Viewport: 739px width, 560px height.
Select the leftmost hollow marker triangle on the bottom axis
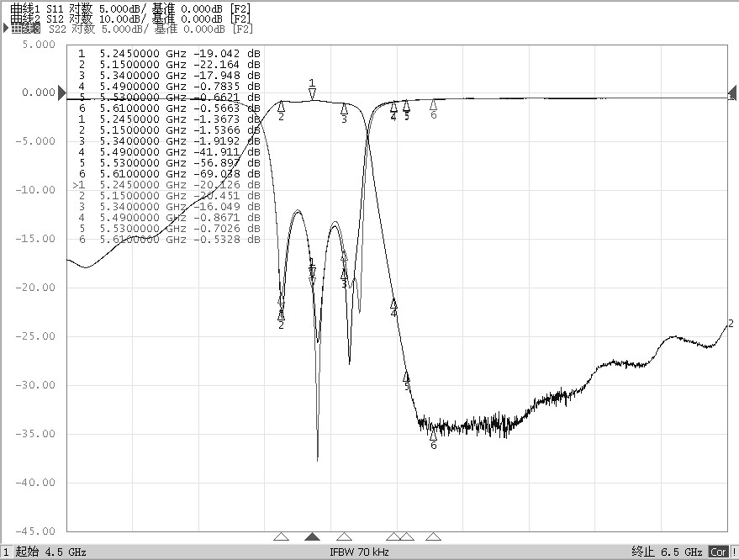coord(281,536)
